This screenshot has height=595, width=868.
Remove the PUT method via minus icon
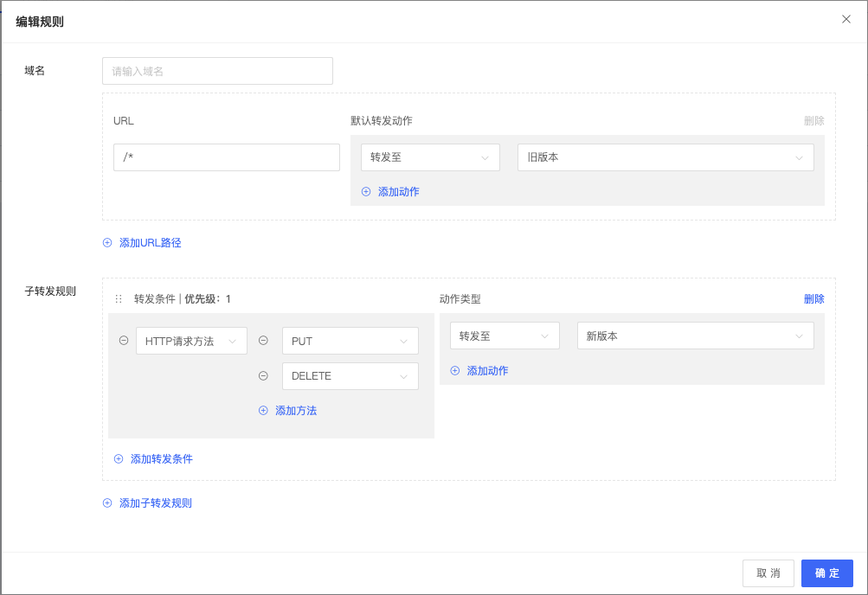coord(264,341)
